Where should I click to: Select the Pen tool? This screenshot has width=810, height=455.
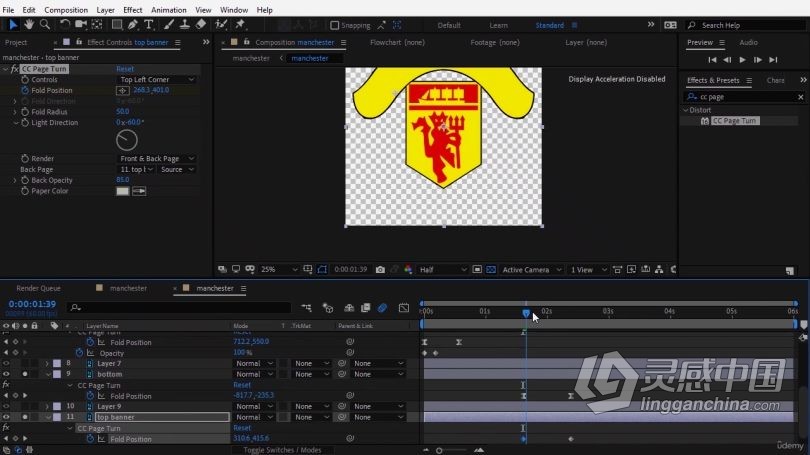point(133,24)
